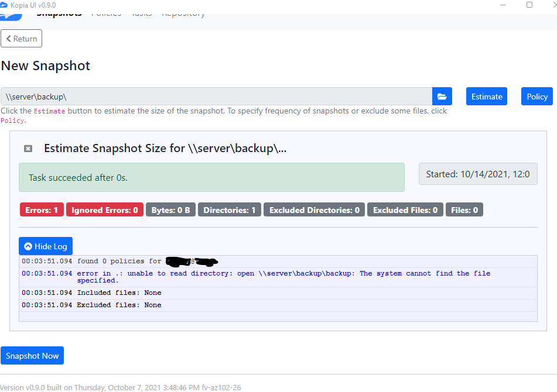Start a backup with Snapshot Now

32,355
